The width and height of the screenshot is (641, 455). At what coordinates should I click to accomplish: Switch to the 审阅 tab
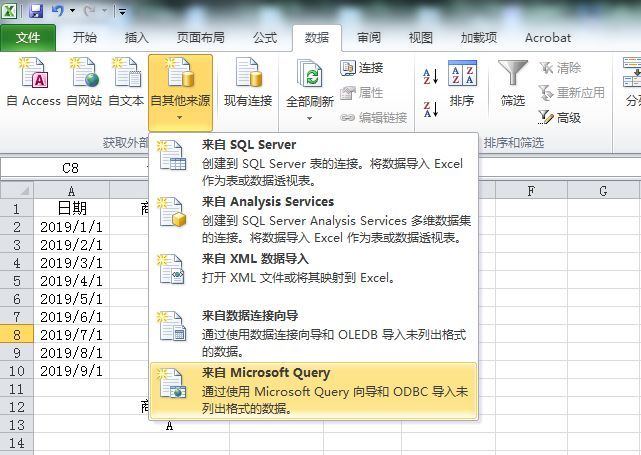click(x=369, y=38)
